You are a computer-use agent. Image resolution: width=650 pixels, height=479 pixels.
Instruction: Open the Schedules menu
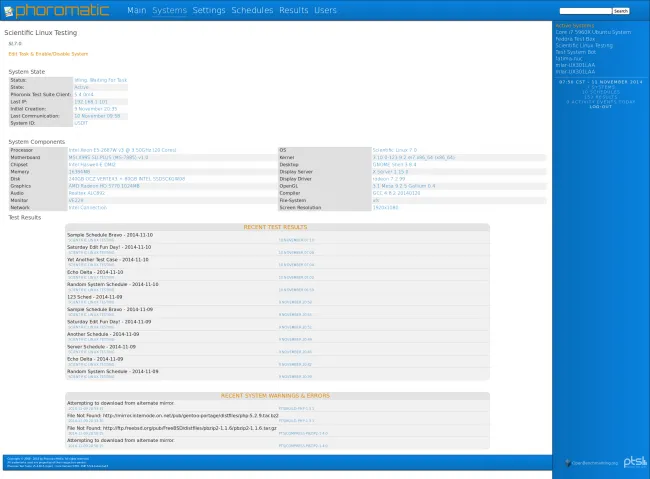[252, 10]
